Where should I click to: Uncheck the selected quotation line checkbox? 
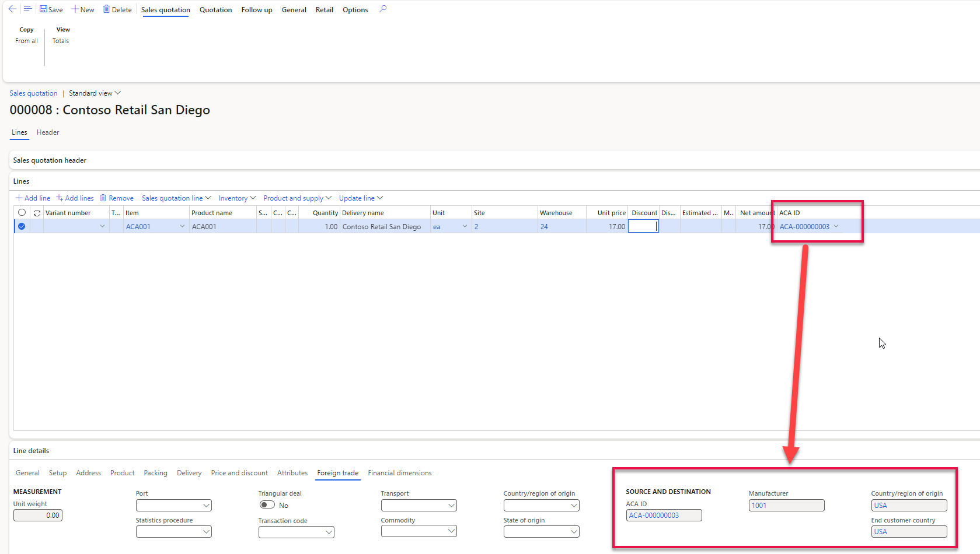point(22,226)
